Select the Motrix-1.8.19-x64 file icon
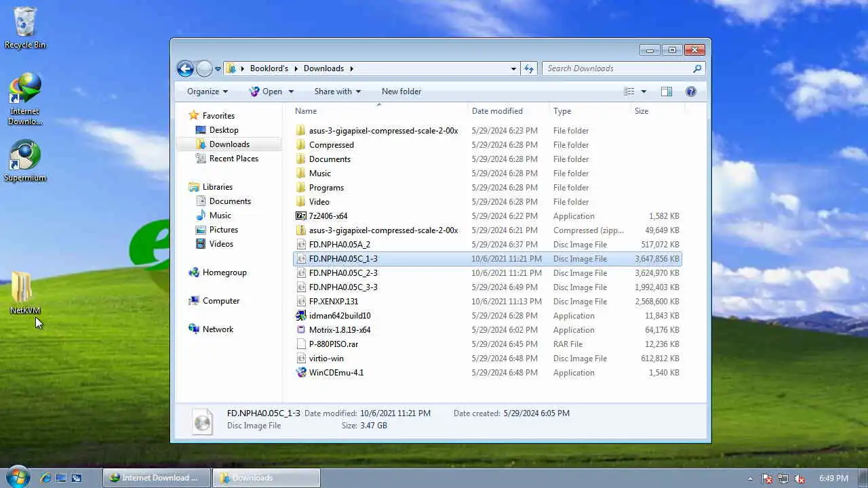 (301, 330)
